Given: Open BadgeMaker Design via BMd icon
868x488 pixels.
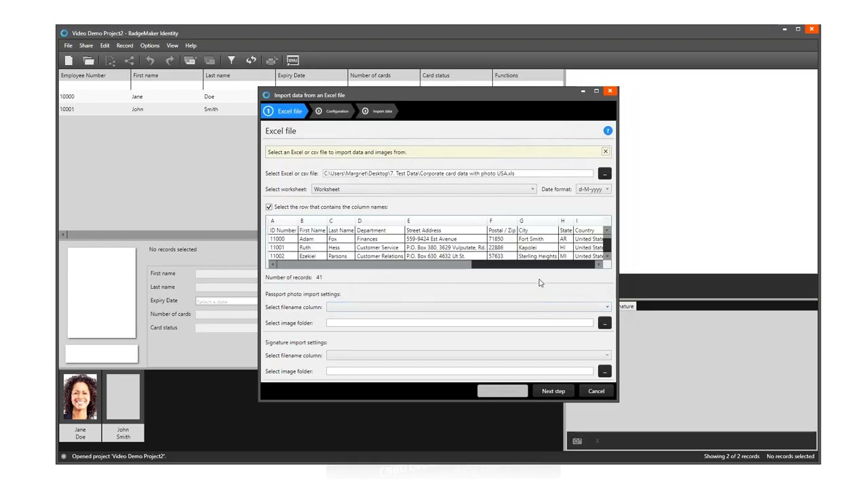Looking at the screenshot, I should coord(293,60).
